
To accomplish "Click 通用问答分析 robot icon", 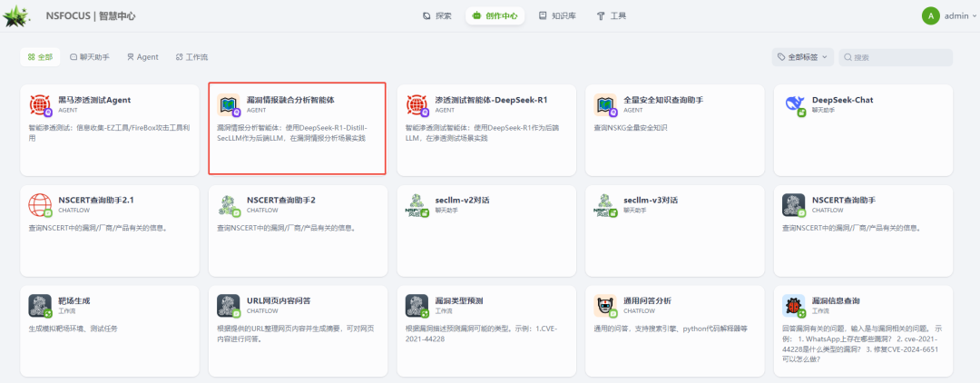I will pos(605,306).
